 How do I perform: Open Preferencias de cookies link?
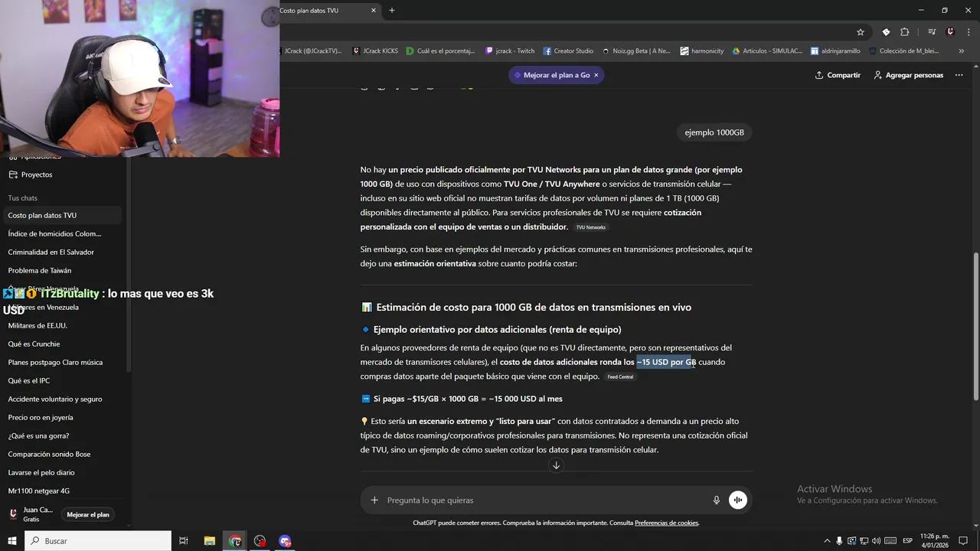(666, 523)
